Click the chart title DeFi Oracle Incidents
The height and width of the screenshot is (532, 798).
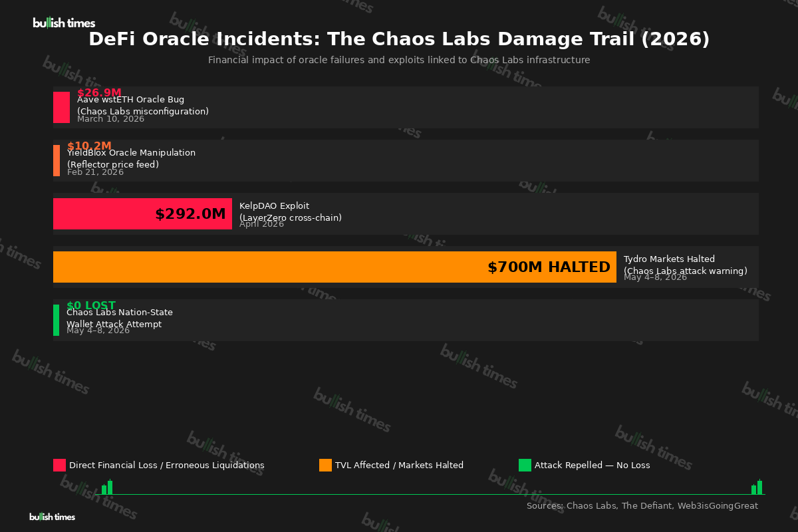click(x=399, y=39)
